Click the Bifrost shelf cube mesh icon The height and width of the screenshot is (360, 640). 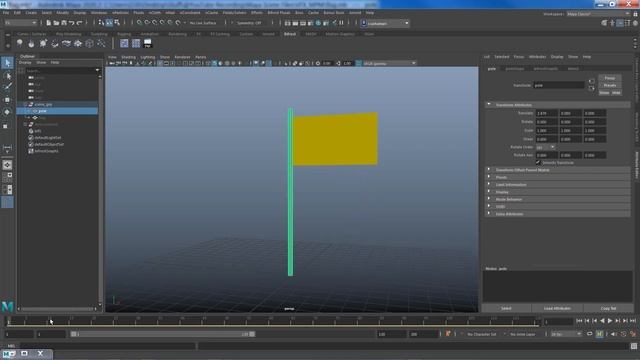click(89, 43)
